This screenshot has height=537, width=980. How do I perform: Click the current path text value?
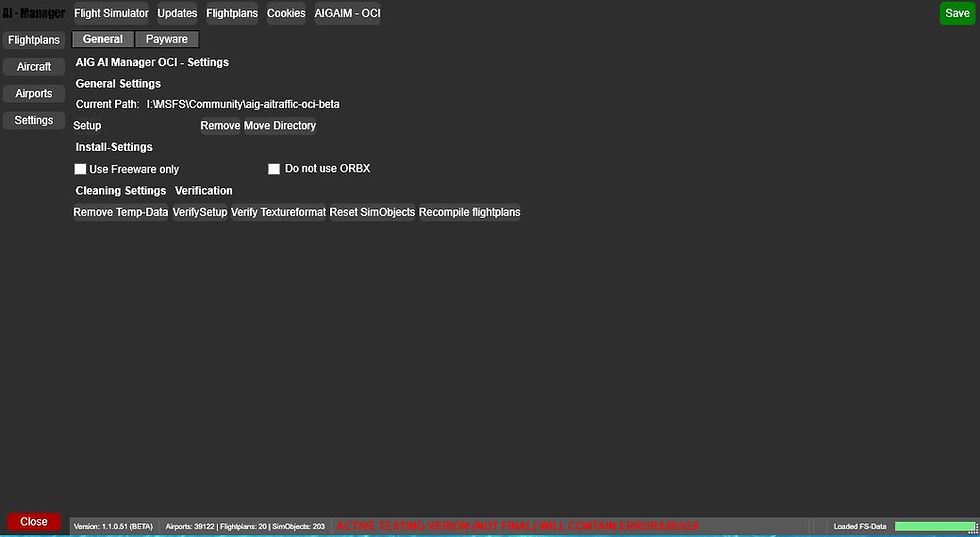(243, 104)
